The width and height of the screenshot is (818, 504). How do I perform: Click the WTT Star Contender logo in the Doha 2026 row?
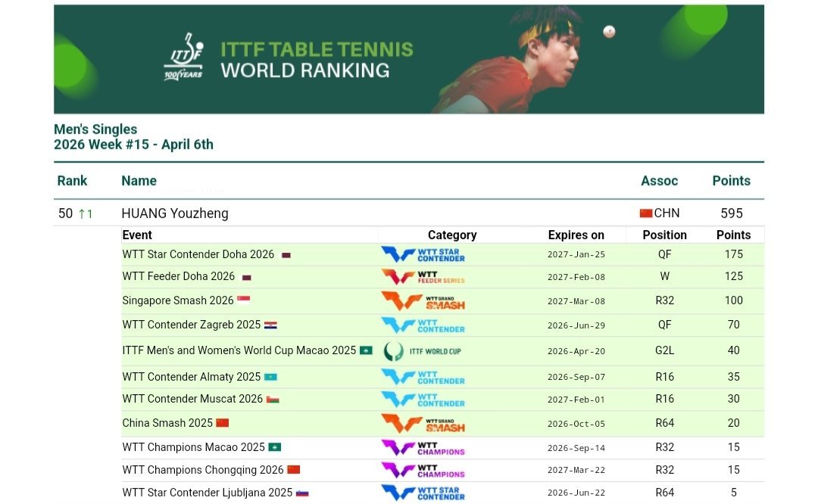[x=423, y=254]
